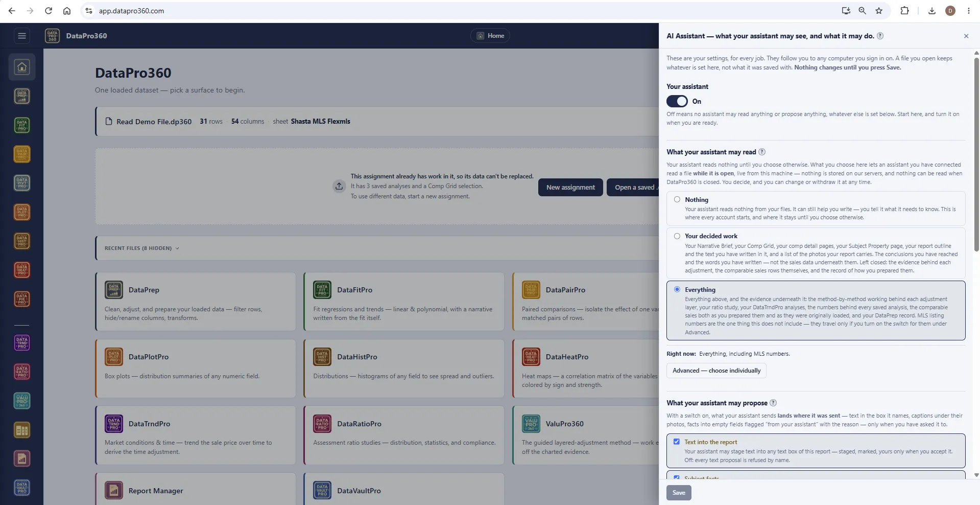Save the AI Assistant settings
Screen dimensions: 980x505
(x=679, y=493)
